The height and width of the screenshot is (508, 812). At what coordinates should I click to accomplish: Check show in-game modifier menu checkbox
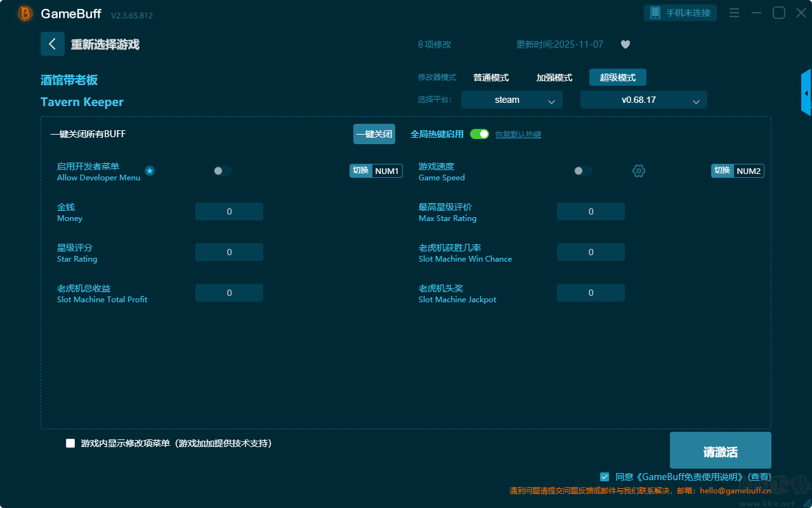coord(70,443)
